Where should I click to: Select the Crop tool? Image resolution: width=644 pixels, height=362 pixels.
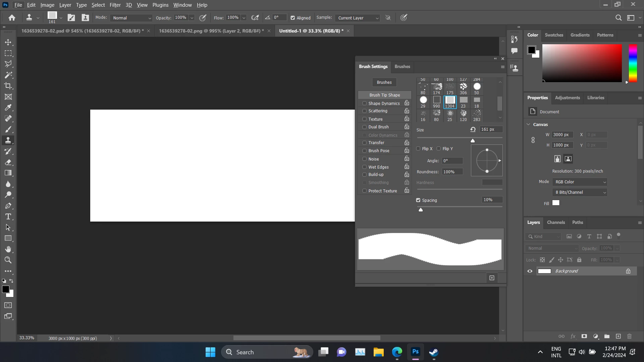point(8,86)
